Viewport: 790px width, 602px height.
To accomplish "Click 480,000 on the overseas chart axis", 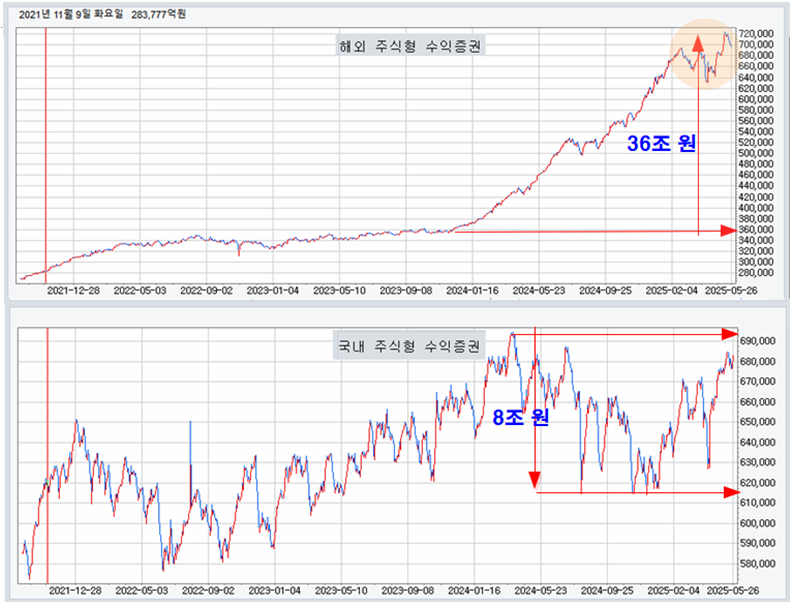I will click(x=756, y=164).
